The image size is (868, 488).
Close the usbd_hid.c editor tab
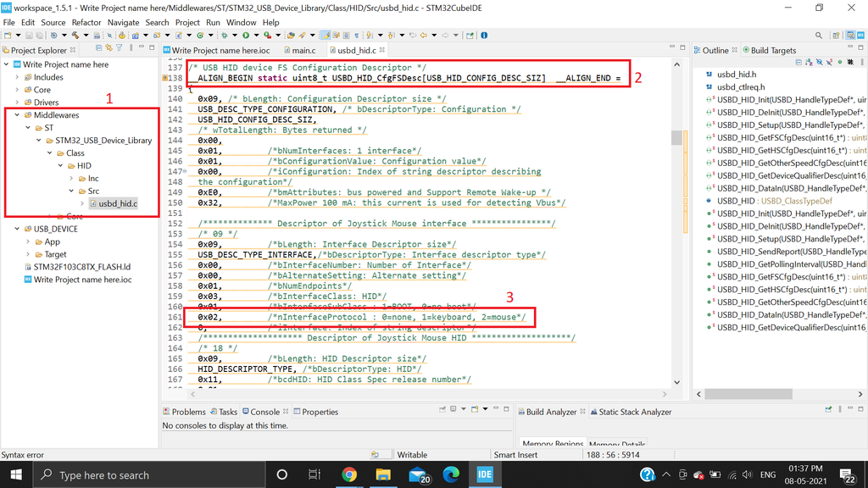click(382, 50)
